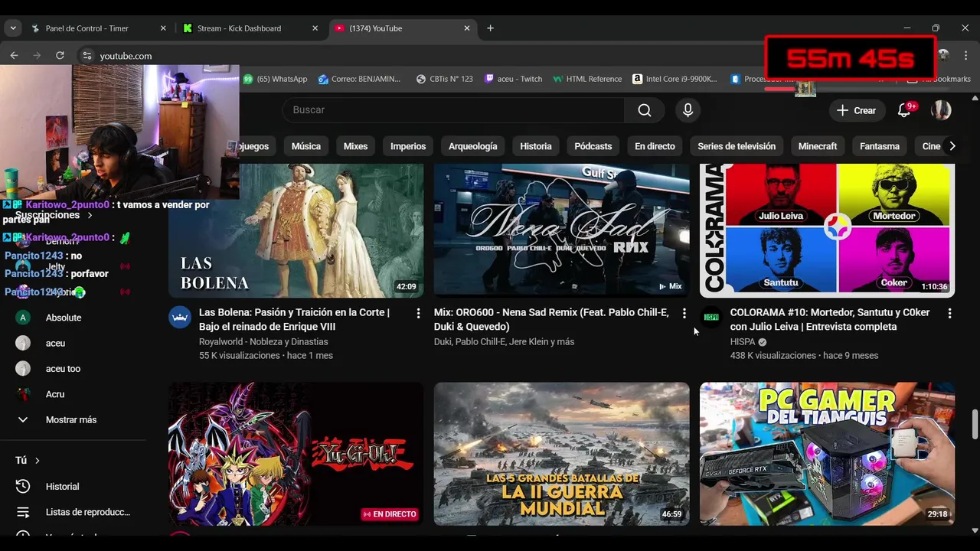Open the II Guerra Mundial video thumbnail
Image resolution: width=980 pixels, height=551 pixels.
(561, 454)
